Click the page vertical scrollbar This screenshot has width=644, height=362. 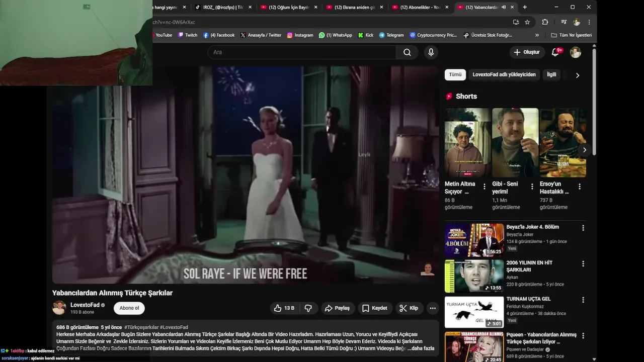pos(594,101)
